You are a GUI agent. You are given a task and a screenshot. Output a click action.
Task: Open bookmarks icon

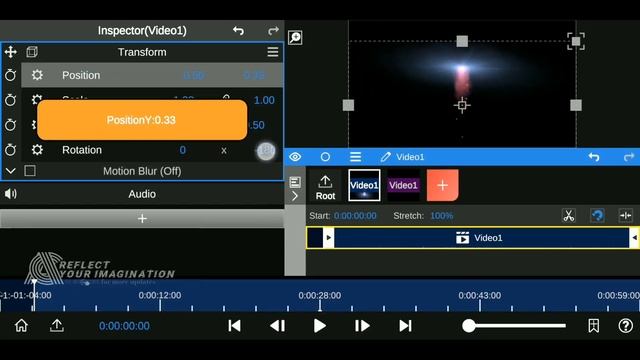click(593, 326)
